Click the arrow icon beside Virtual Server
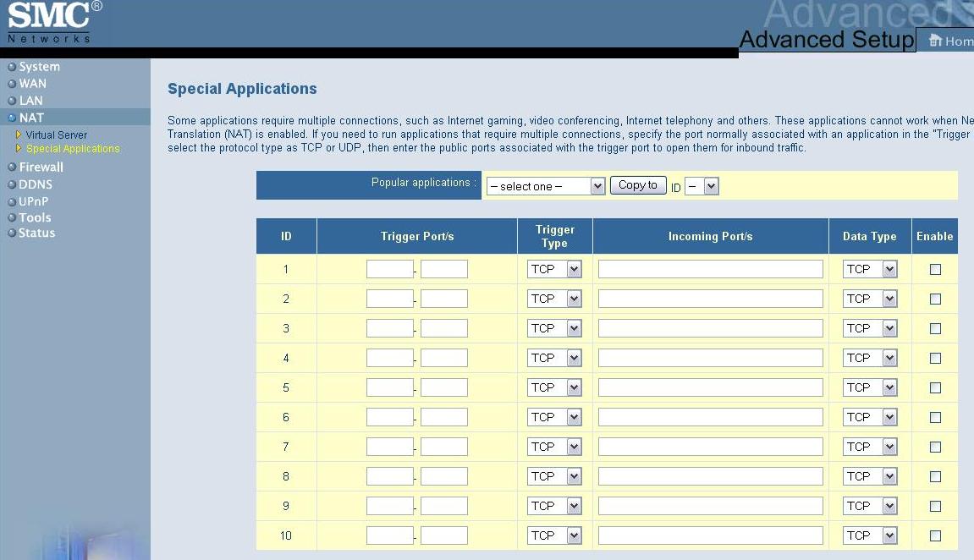 click(x=19, y=135)
